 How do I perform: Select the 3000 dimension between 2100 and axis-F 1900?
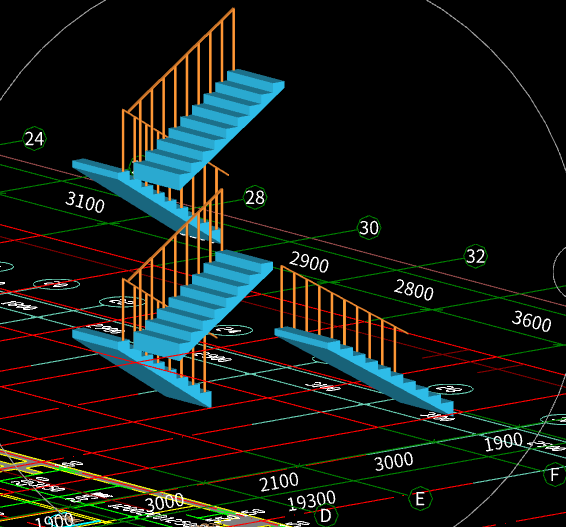coord(394,461)
